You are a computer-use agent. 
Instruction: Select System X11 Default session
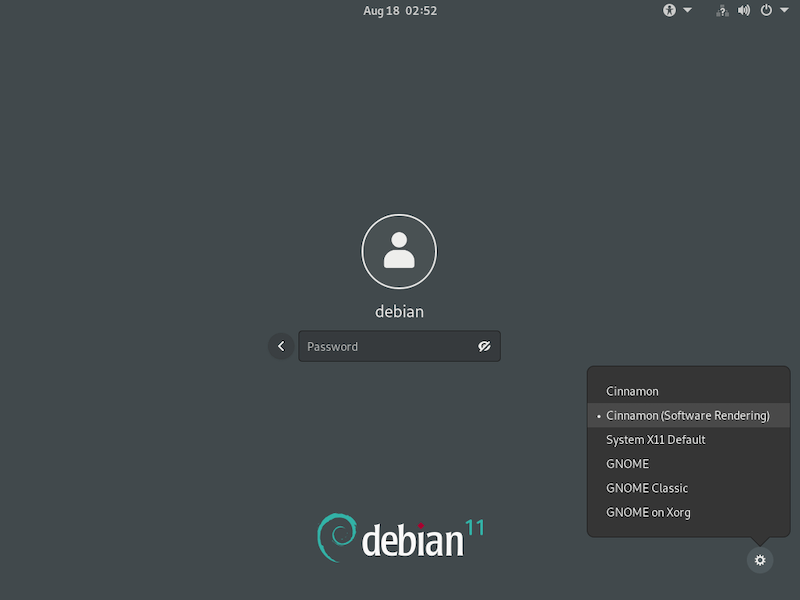pyautogui.click(x=689, y=440)
